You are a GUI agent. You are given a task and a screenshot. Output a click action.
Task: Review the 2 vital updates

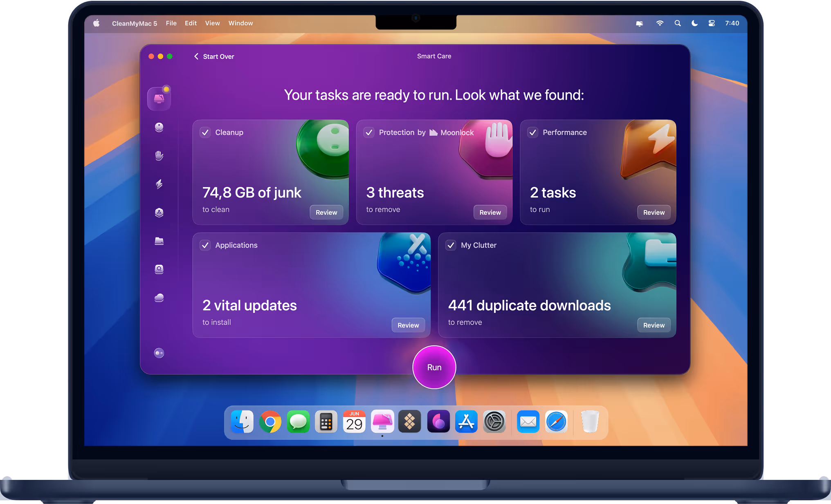tap(408, 325)
